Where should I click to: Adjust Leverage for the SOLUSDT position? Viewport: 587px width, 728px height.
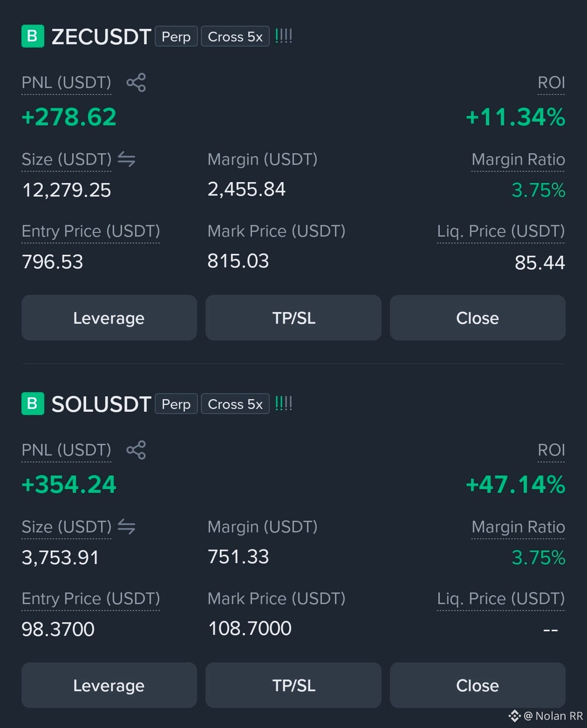pos(109,685)
